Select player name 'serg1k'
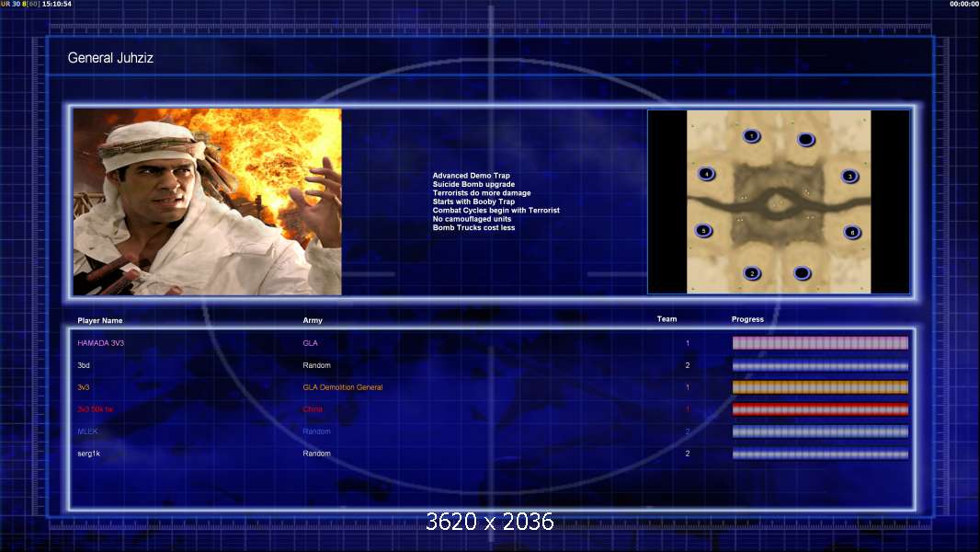The width and height of the screenshot is (980, 552). [89, 454]
